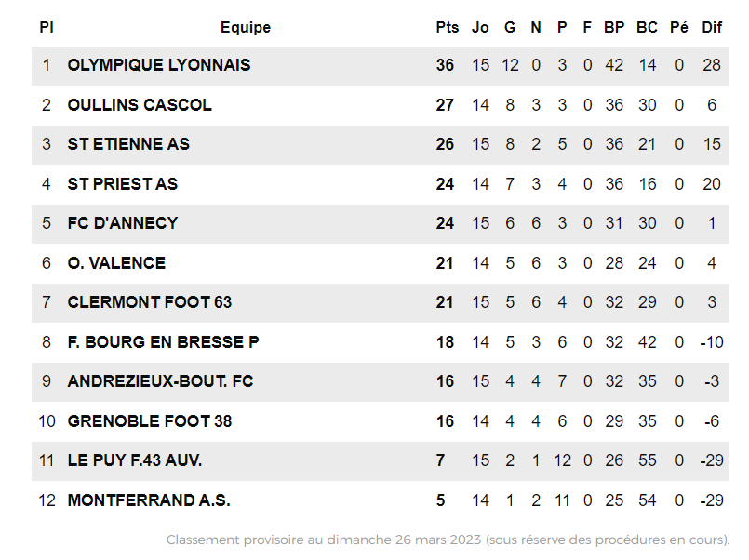Click the OLYMPIQUE LYONNAIS team name
This screenshot has height=560, width=749.
click(159, 65)
